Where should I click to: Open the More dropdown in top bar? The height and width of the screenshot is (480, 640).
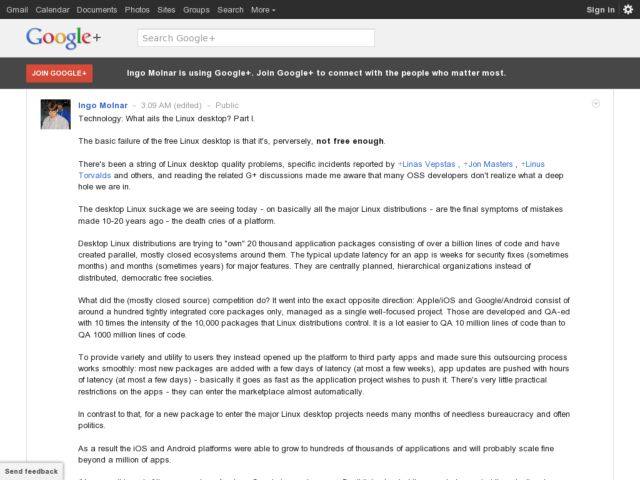(x=263, y=9)
